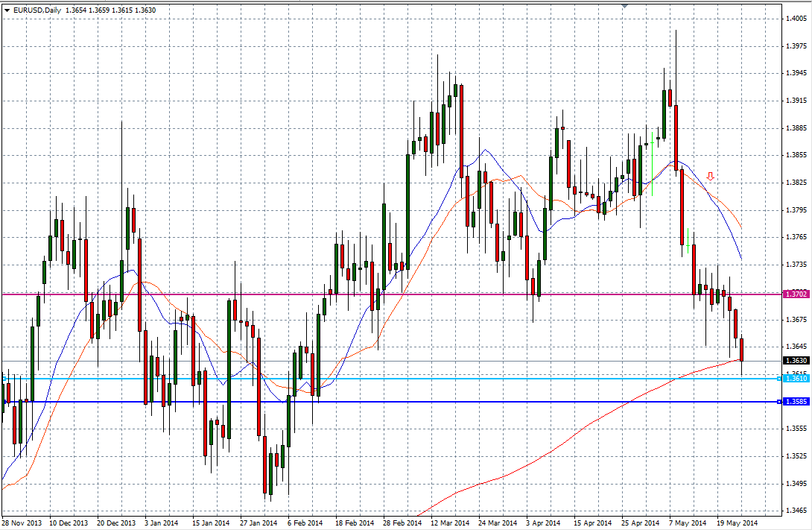Click the 3 Jan 2014 date label
The image size is (812, 530).
161,523
